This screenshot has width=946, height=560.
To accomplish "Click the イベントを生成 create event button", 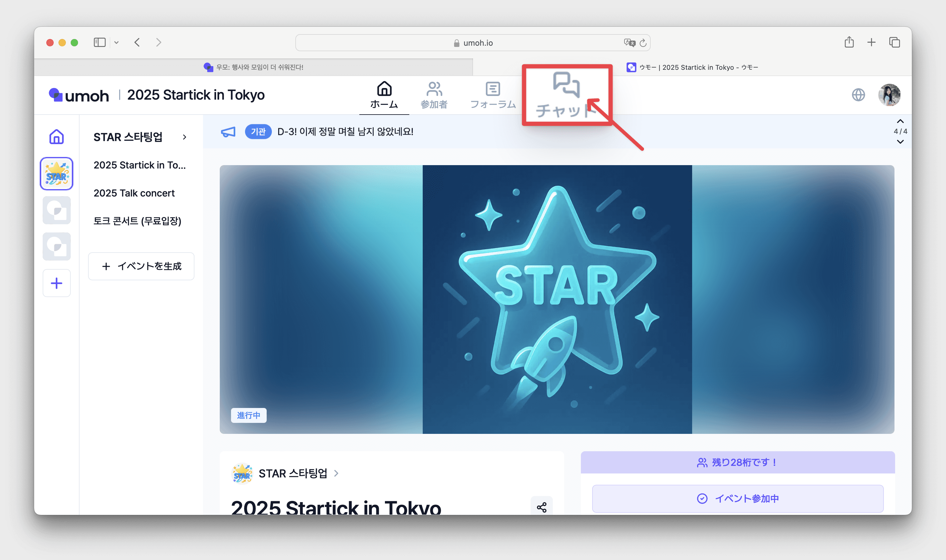I will point(141,266).
